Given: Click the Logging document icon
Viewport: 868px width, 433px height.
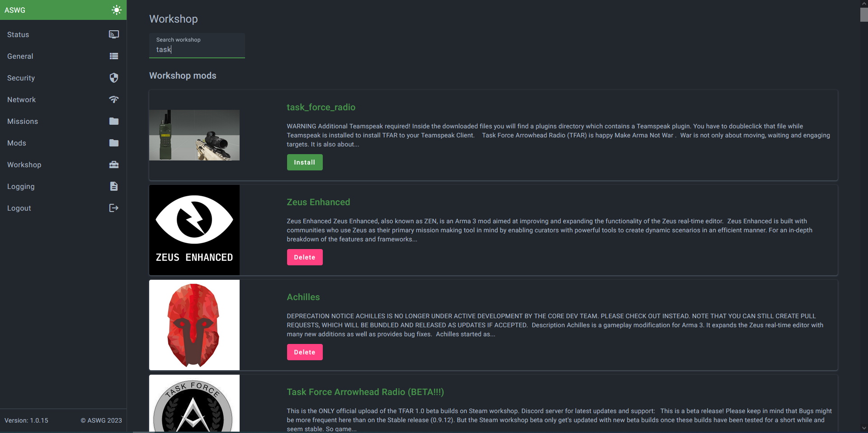Looking at the screenshot, I should 114,186.
